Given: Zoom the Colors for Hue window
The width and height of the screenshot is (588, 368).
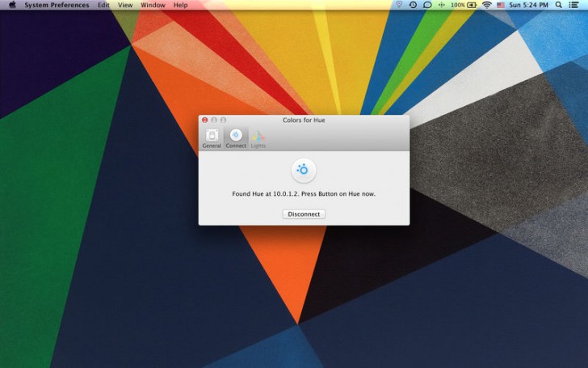Looking at the screenshot, I should [224, 120].
